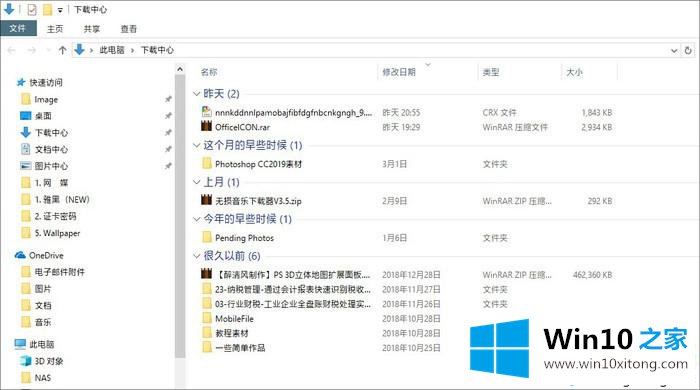Image resolution: width=700 pixels, height=390 pixels.
Task: Collapse the 这个月的早些时候 (1) group
Action: click(x=196, y=145)
